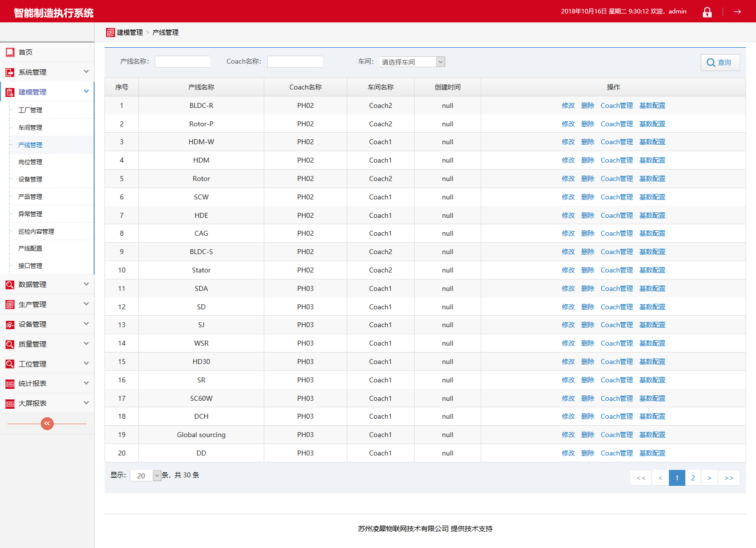Click the lock screen icon in header
Screen dimensions: 756x548
click(x=707, y=12)
